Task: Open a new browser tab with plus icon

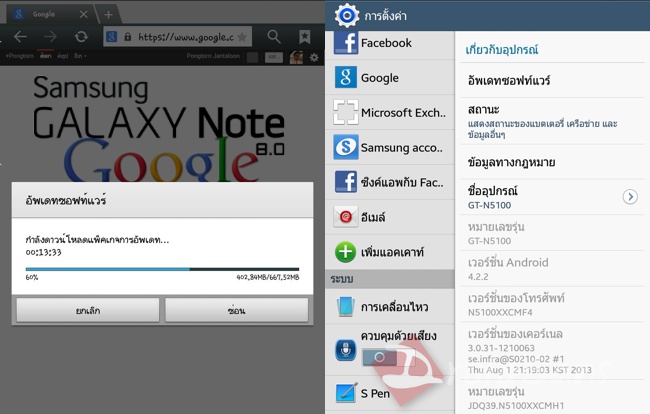Action: pyautogui.click(x=109, y=15)
